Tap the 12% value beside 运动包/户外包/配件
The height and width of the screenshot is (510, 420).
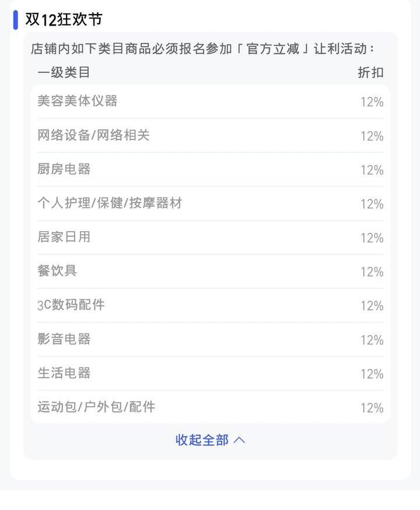(372, 408)
